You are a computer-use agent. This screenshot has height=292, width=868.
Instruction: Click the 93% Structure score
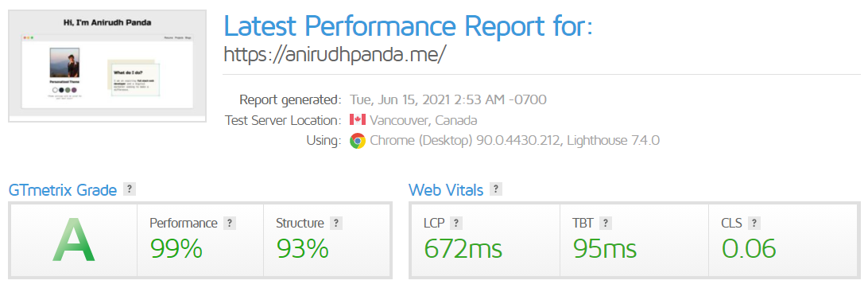(x=302, y=249)
